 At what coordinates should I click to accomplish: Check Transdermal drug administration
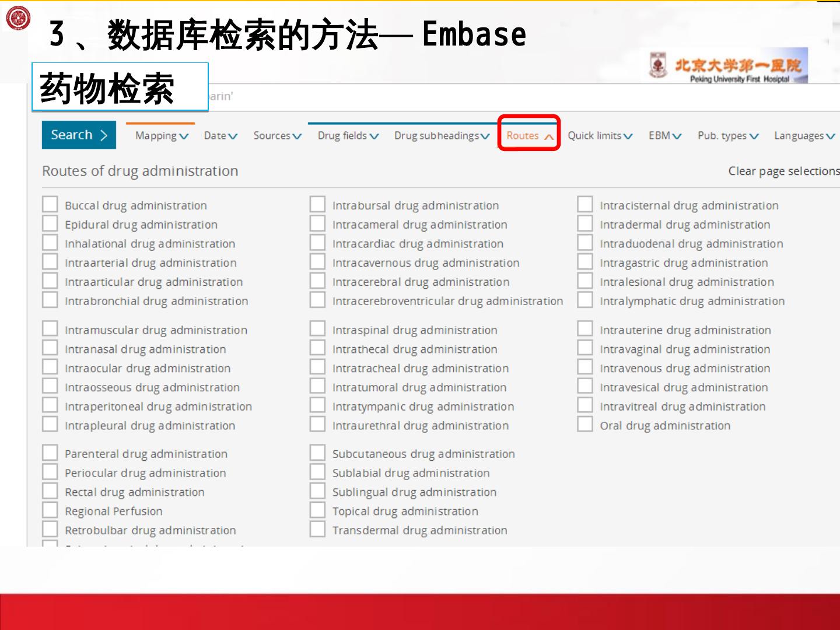[x=317, y=530]
